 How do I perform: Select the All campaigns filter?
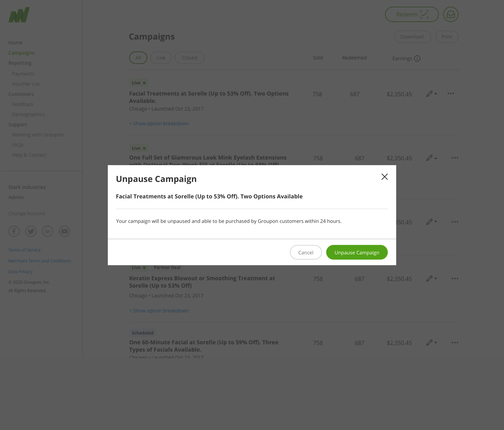[138, 58]
